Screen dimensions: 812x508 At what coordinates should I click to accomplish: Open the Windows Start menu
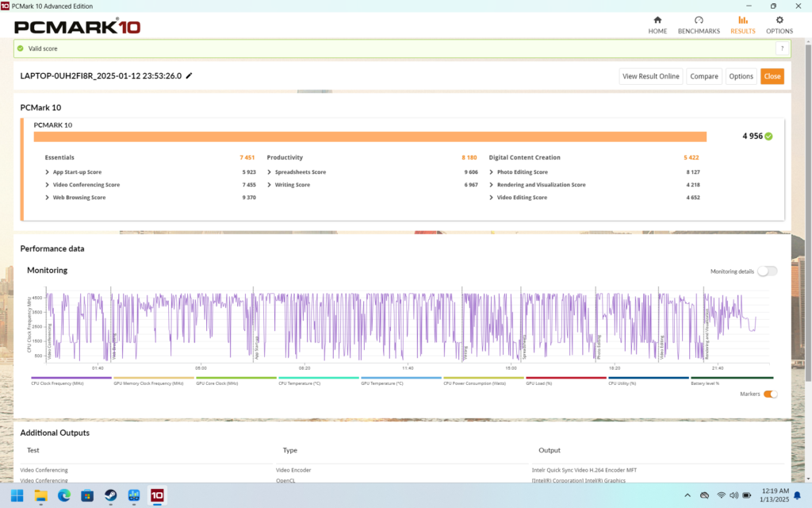coord(17,495)
